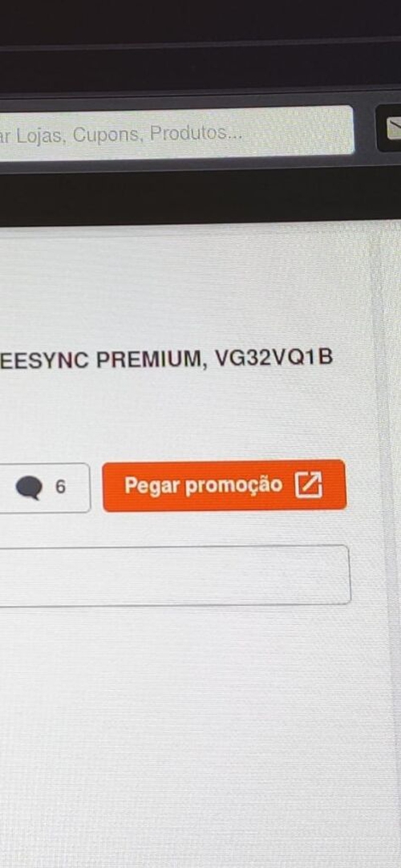Open the comments button showing 6

(44, 488)
